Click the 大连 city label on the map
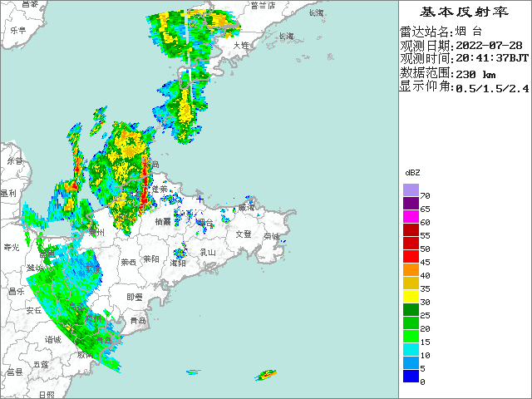 coord(241,46)
